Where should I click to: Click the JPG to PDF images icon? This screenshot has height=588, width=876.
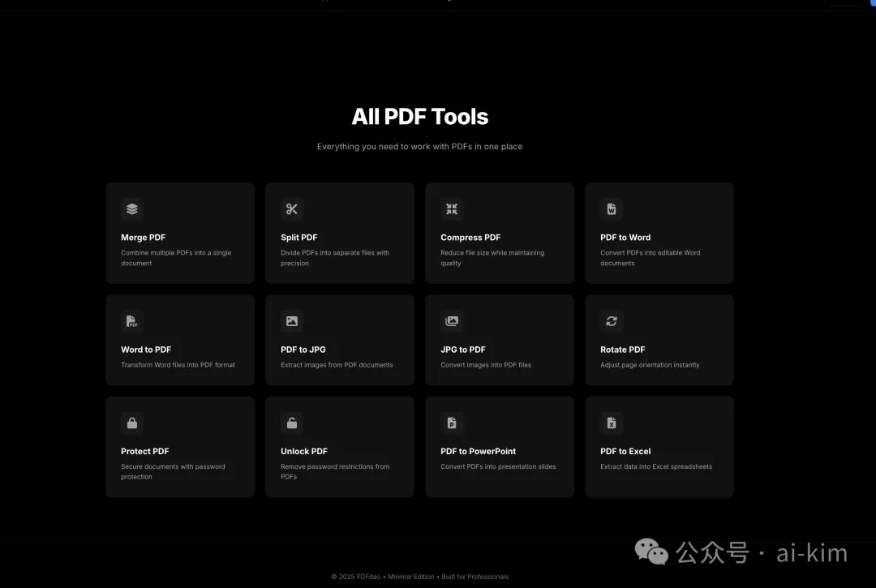tap(452, 321)
